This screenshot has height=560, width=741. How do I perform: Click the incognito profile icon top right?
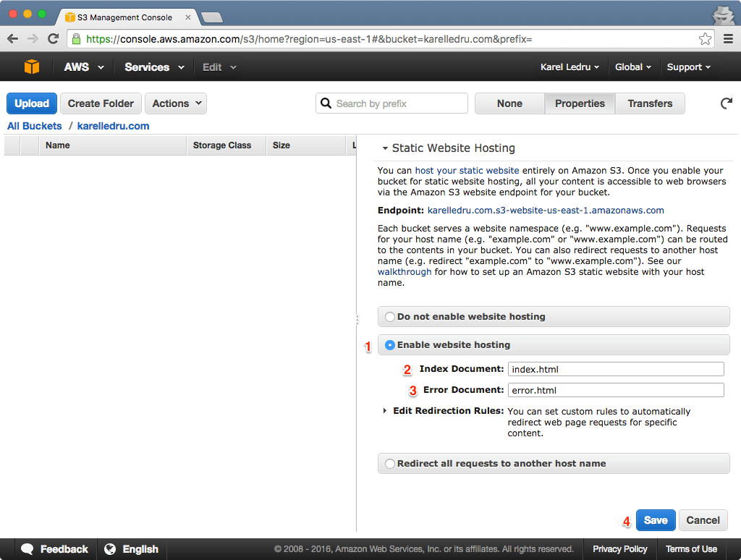click(723, 15)
